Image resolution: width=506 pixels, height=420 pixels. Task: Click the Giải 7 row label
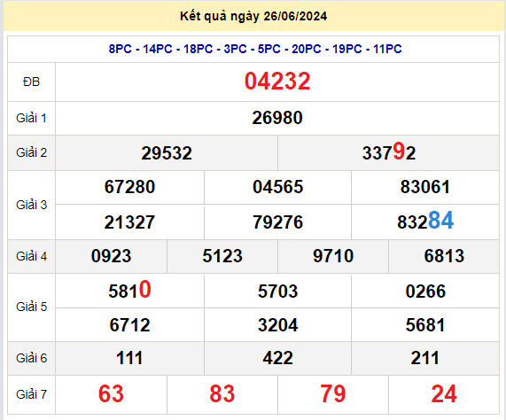pyautogui.click(x=31, y=394)
